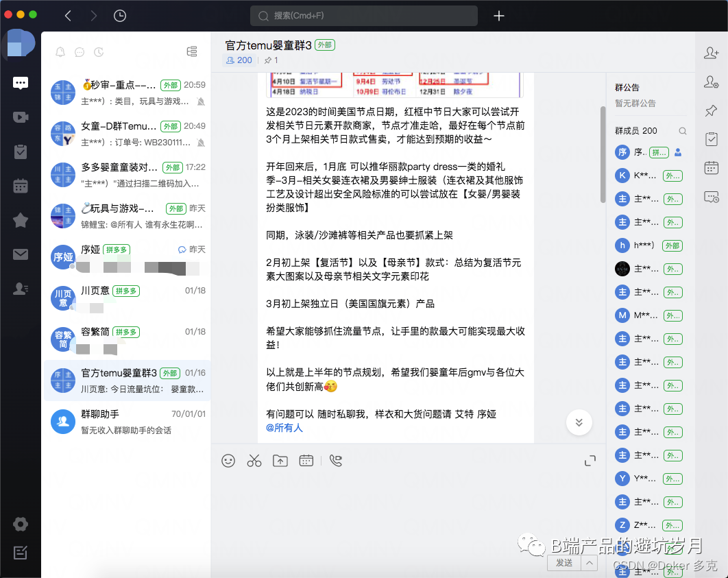Open the contacts icon in left sidebar

pyautogui.click(x=21, y=289)
